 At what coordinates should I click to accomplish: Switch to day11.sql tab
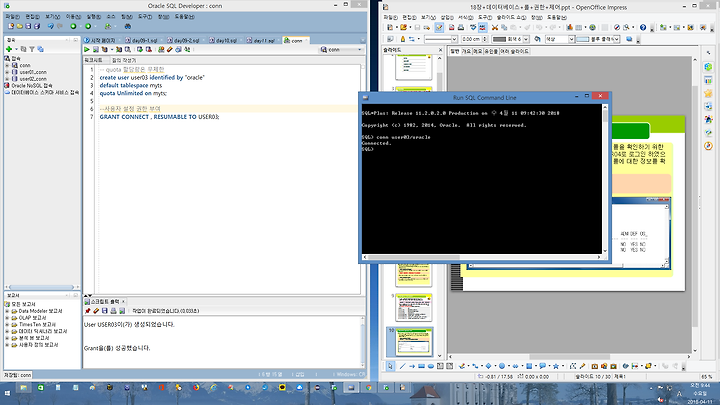[x=261, y=40]
